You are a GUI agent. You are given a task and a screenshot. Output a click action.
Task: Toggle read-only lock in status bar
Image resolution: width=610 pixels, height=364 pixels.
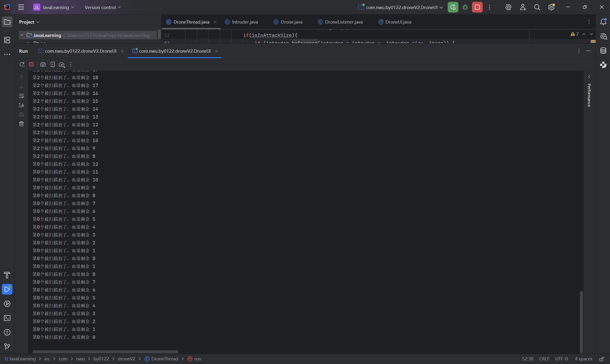(601, 359)
